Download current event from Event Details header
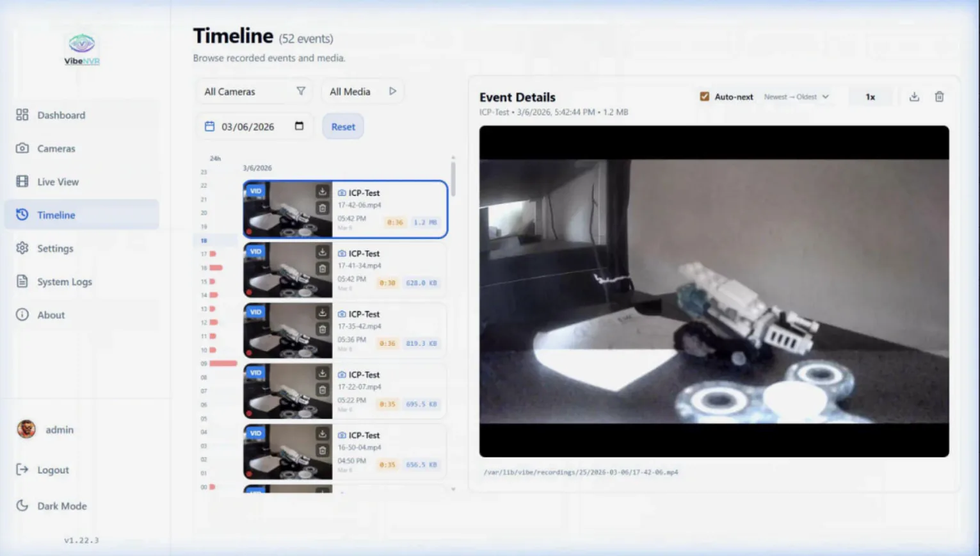This screenshot has width=980, height=556. tap(914, 97)
